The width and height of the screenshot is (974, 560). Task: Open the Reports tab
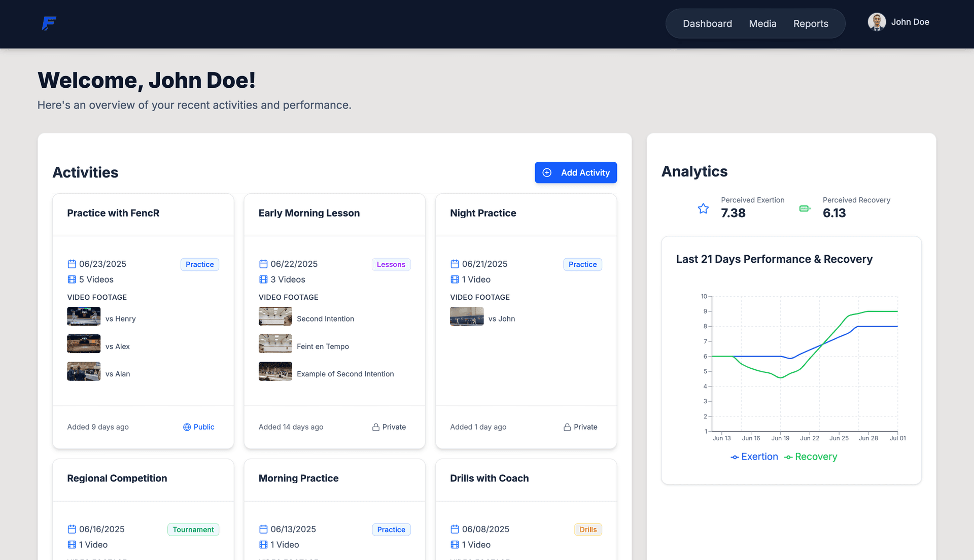811,23
